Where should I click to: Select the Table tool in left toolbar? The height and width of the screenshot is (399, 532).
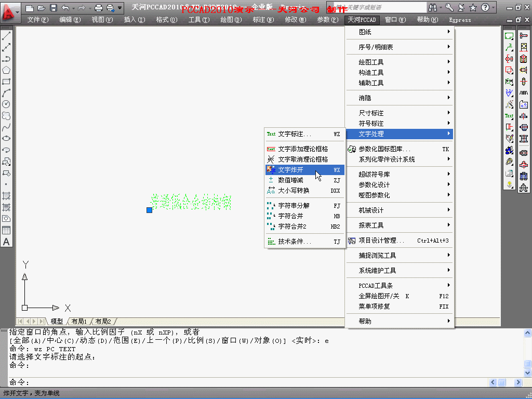pyautogui.click(x=6, y=230)
